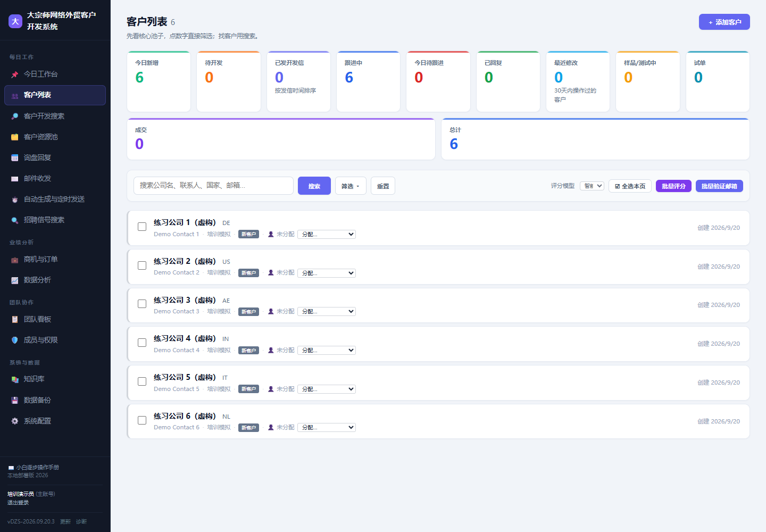This screenshot has width=766, height=532.
Task: Click the 客户开发搜索 magnifier icon
Action: tap(15, 116)
